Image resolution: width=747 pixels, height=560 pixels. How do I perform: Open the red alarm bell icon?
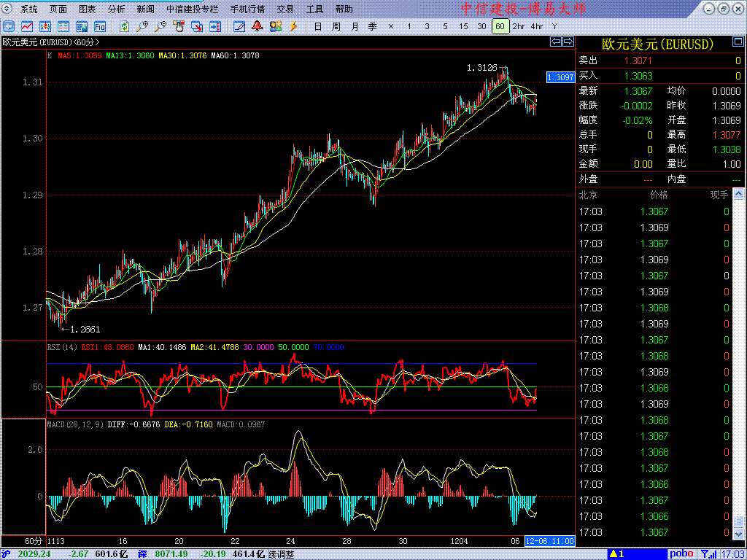(x=258, y=26)
